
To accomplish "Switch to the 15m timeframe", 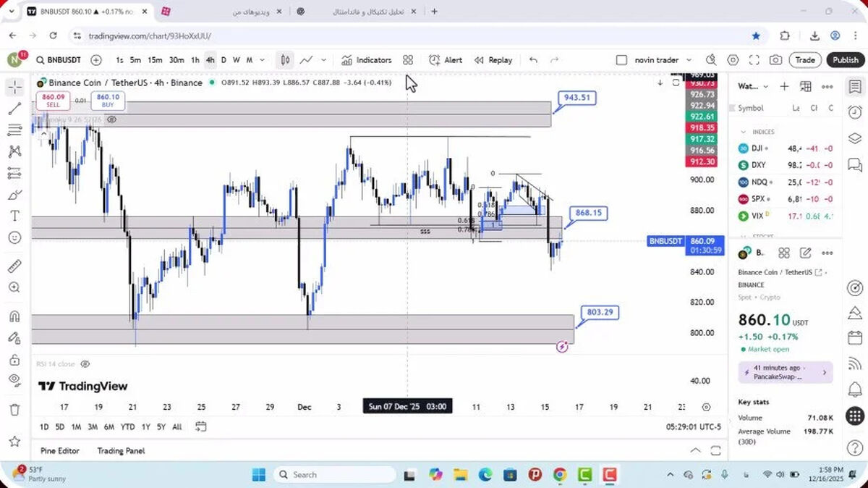I will click(x=155, y=60).
